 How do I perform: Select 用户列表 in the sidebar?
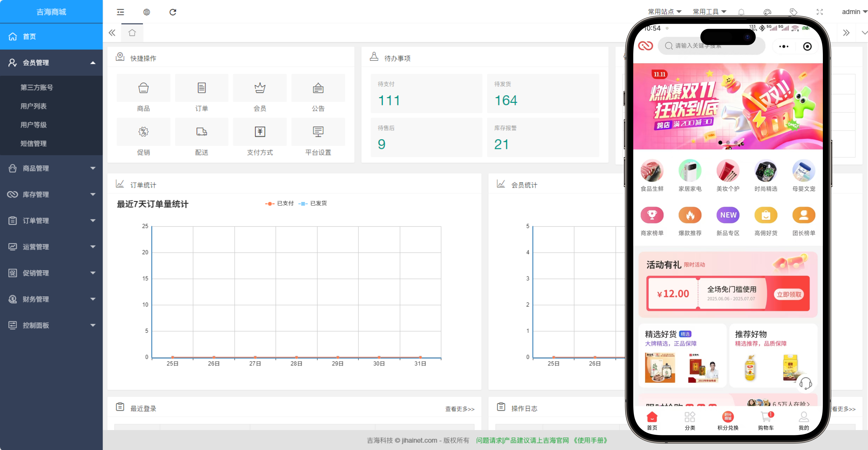[x=33, y=106]
